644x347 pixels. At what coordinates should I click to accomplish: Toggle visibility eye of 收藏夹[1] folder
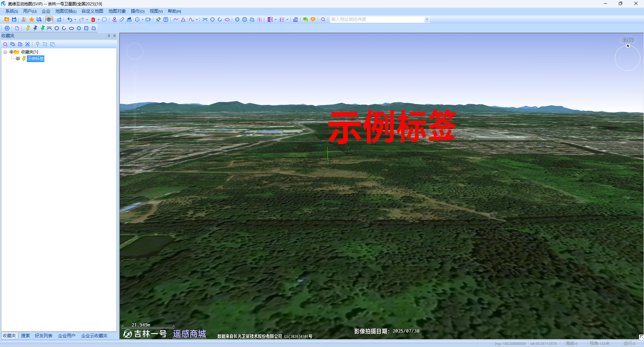coord(11,52)
